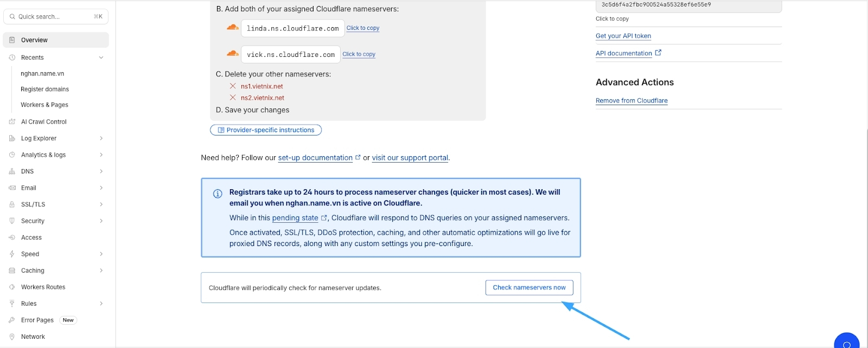
Task: Click the info icon in the blue notice
Action: pos(218,194)
